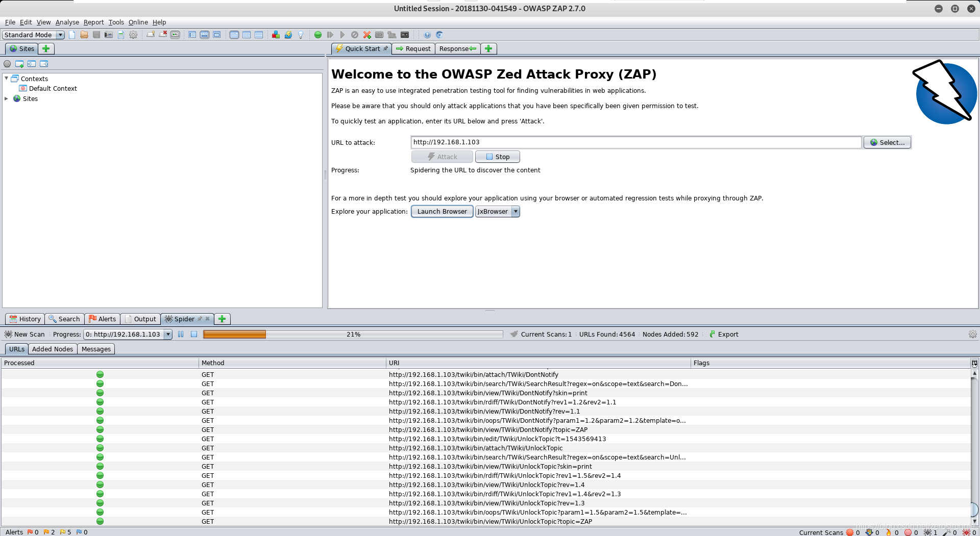Click the Continue play arrow icon

click(x=342, y=35)
